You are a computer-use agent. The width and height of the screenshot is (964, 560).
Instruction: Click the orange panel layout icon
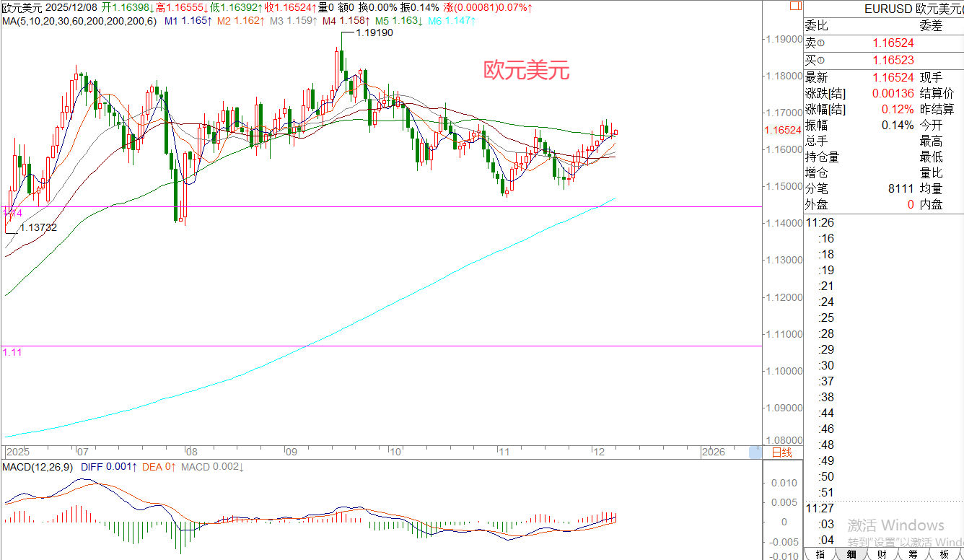pyautogui.click(x=795, y=6)
